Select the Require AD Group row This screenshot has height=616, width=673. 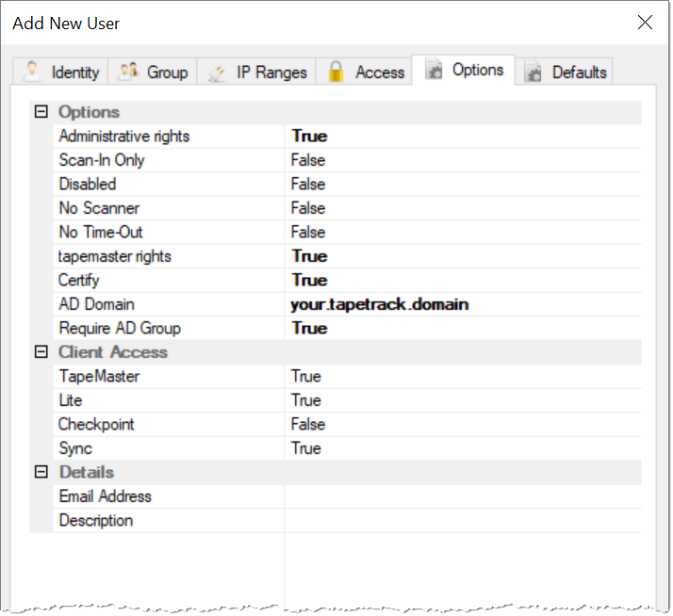pyautogui.click(x=347, y=329)
